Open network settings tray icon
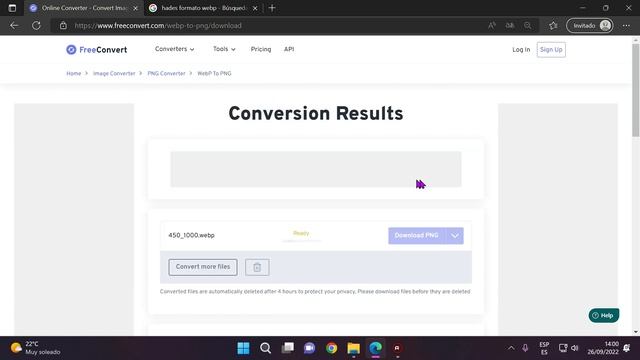Image resolution: width=640 pixels, height=360 pixels. [563, 348]
